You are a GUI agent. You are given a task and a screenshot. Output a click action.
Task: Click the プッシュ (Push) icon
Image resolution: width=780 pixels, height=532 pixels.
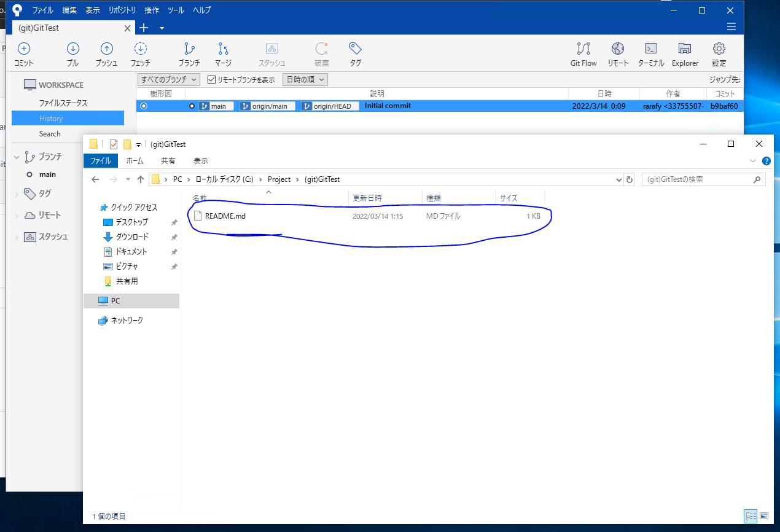[107, 53]
